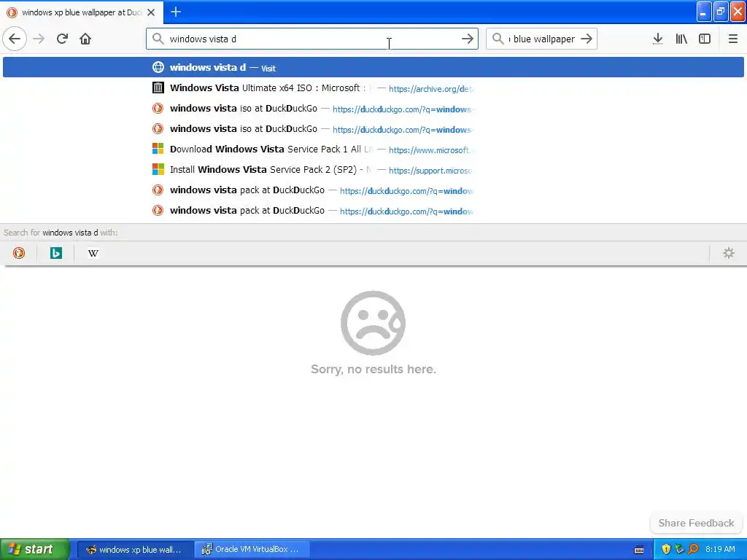Click the keyboard tray icon

(639, 550)
